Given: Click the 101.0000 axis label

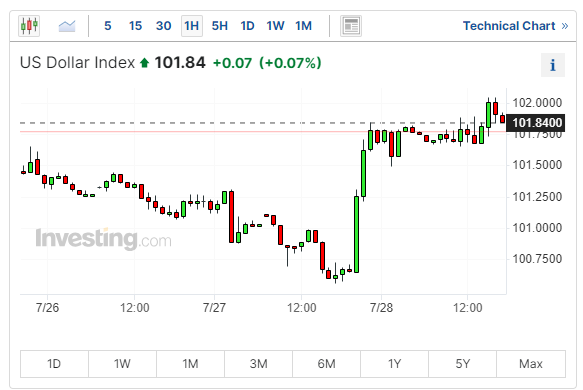Looking at the screenshot, I should pyautogui.click(x=537, y=228).
